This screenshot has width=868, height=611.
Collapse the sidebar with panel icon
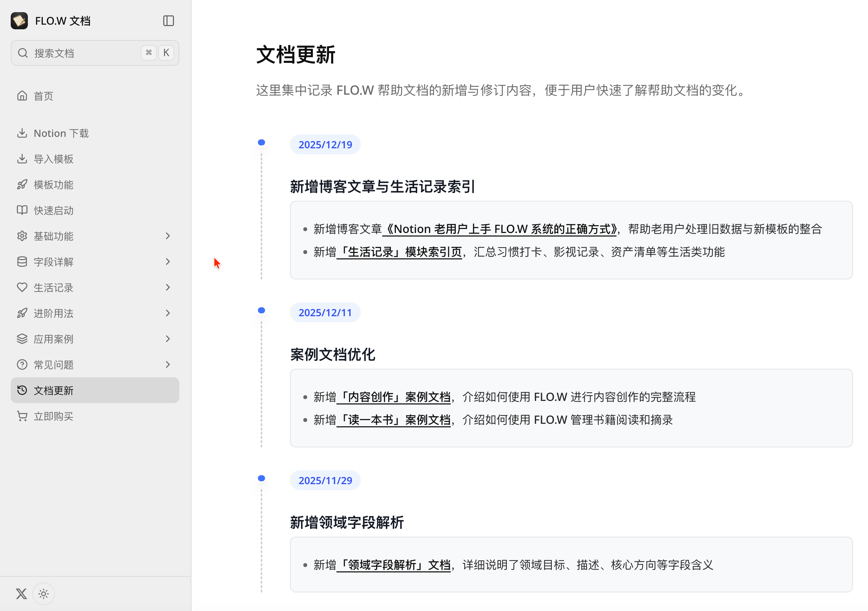click(x=168, y=21)
